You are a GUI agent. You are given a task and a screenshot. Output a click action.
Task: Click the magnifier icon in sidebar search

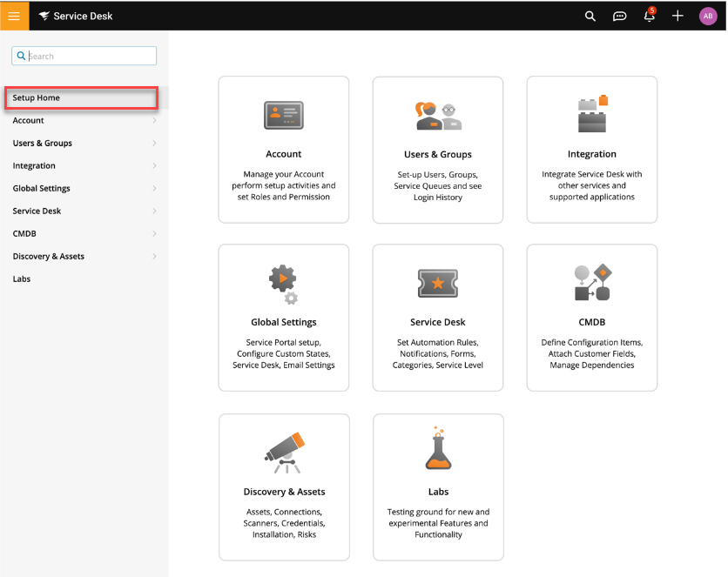click(21, 56)
